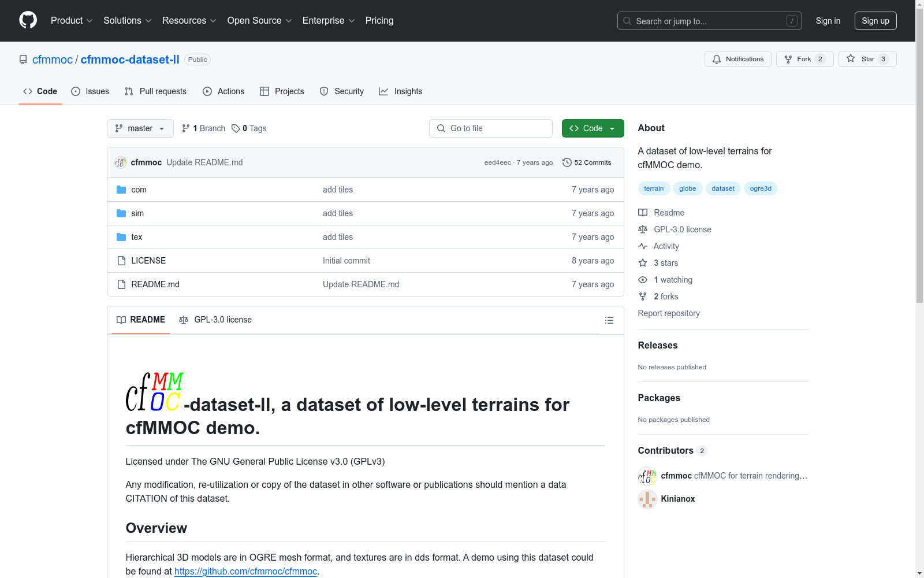This screenshot has width=924, height=578.
Task: Open the Projects tab
Action: point(282,91)
